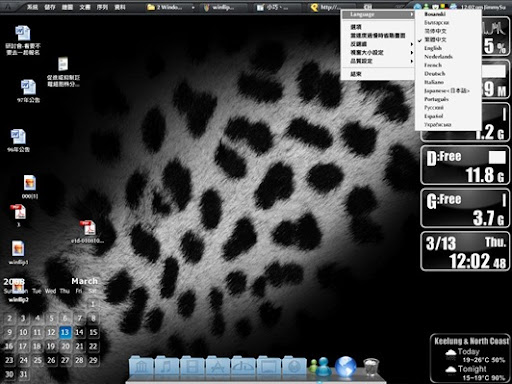The width and height of the screenshot is (512, 384).
Task: Switch to the winflp taskbar button
Action: tap(224, 7)
